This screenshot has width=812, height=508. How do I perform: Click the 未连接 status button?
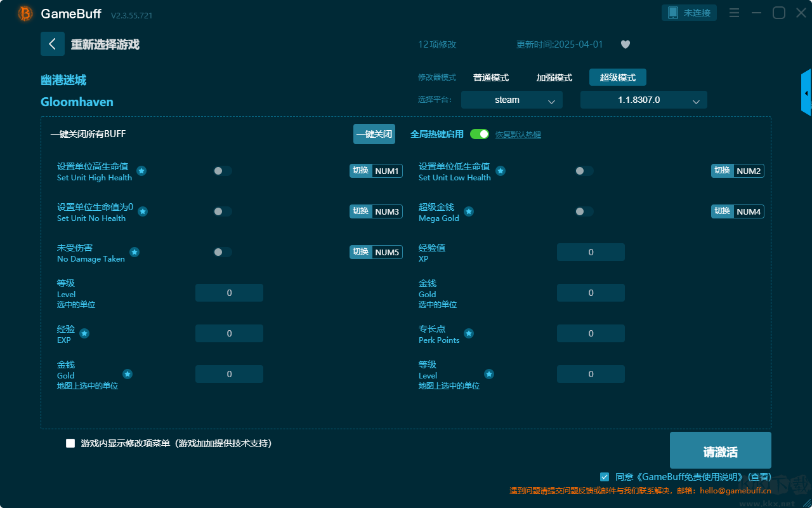click(690, 13)
